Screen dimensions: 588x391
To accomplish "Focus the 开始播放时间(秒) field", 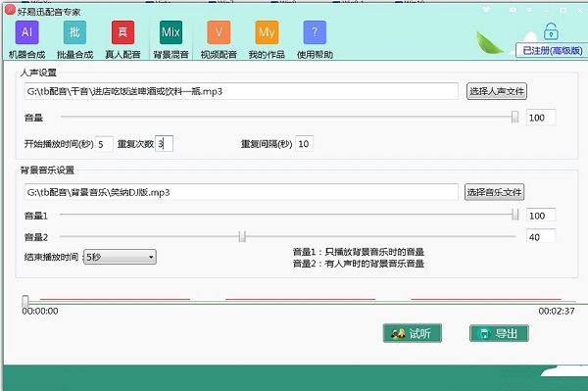I will click(104, 144).
